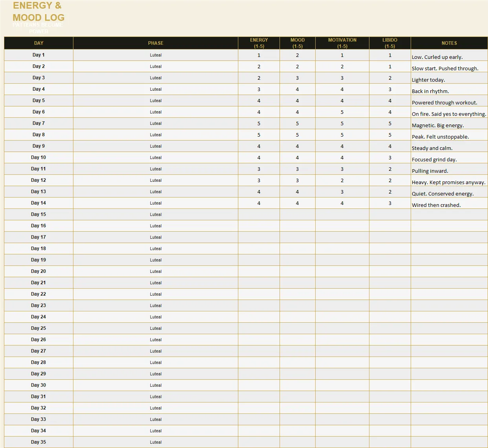The width and height of the screenshot is (488, 448).
Task: Click the DAY column header
Action: click(38, 43)
